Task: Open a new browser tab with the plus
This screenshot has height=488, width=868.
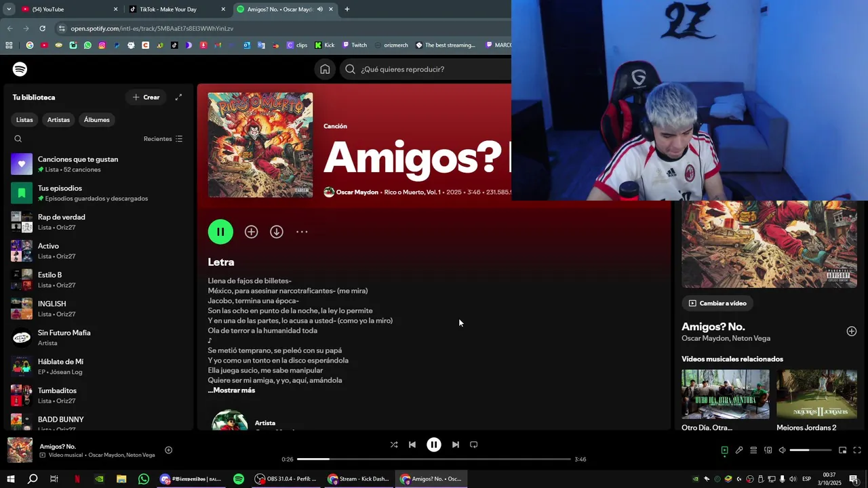Action: pos(347,9)
